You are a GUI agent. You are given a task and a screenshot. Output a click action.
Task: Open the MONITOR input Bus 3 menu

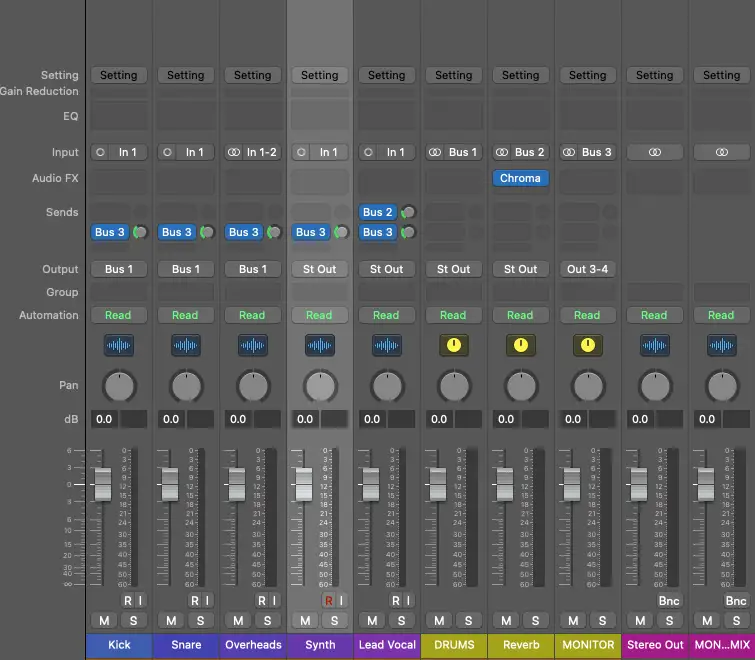[596, 152]
